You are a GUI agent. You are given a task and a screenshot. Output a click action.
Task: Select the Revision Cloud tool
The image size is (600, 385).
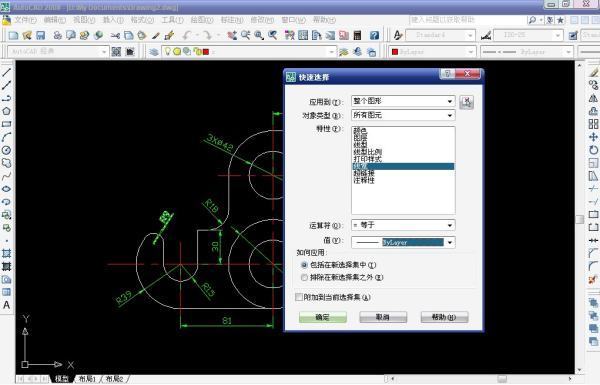click(7, 163)
